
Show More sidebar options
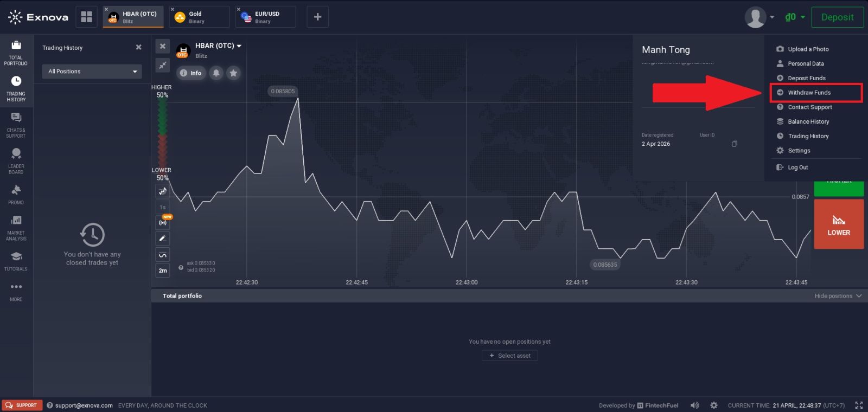pyautogui.click(x=16, y=292)
